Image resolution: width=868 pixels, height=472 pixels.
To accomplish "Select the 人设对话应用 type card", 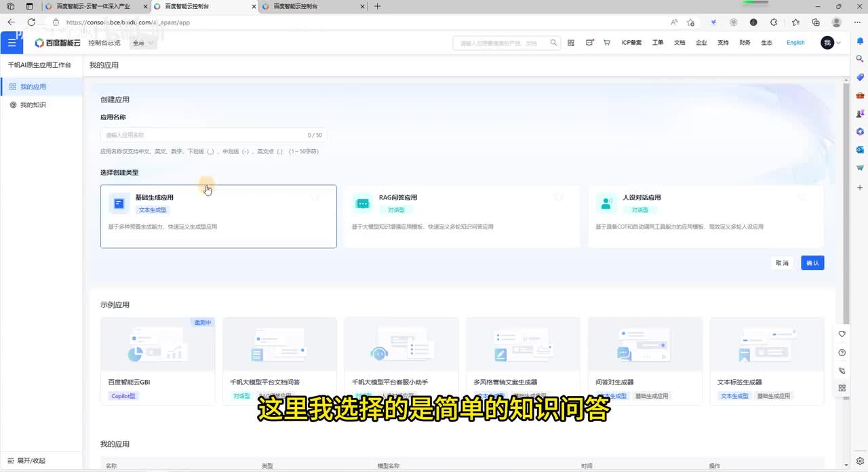I will coord(705,216).
